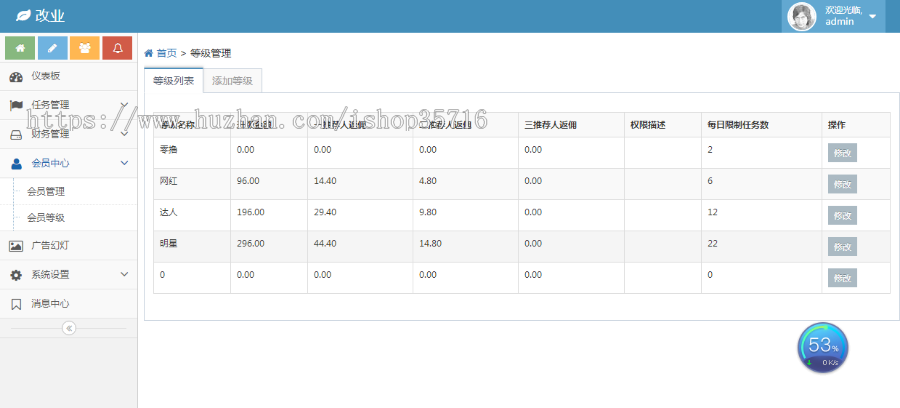Click the green home shortcut button
This screenshot has height=408, width=900.
tap(20, 47)
